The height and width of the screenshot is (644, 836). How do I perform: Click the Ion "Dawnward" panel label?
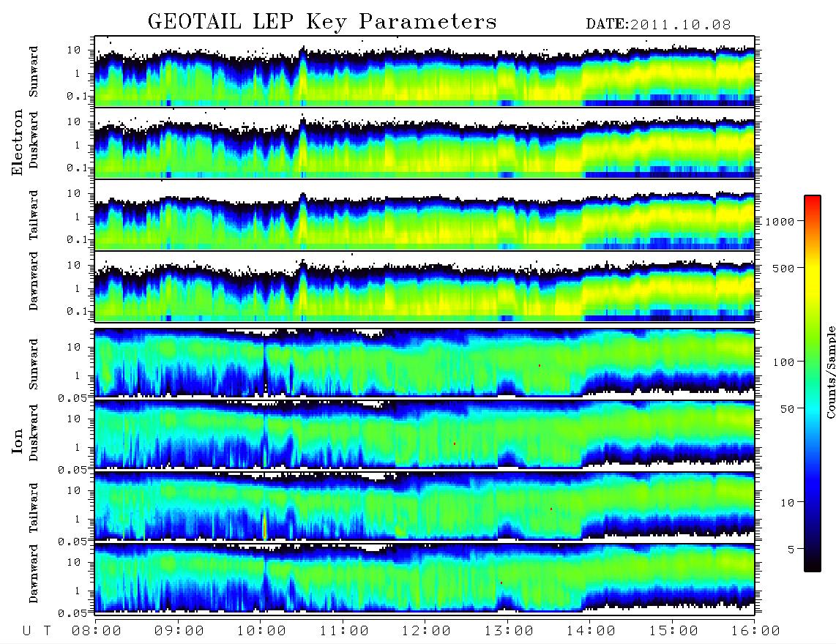click(34, 574)
